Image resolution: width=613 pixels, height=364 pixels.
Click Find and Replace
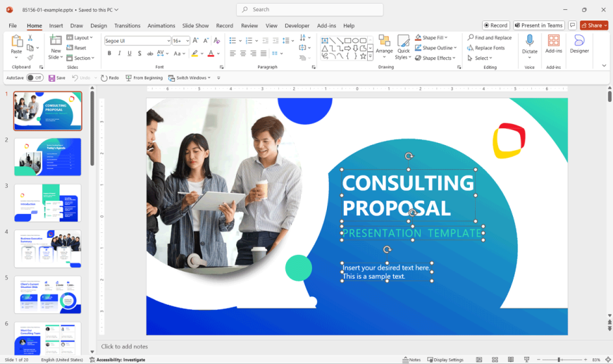click(x=490, y=37)
